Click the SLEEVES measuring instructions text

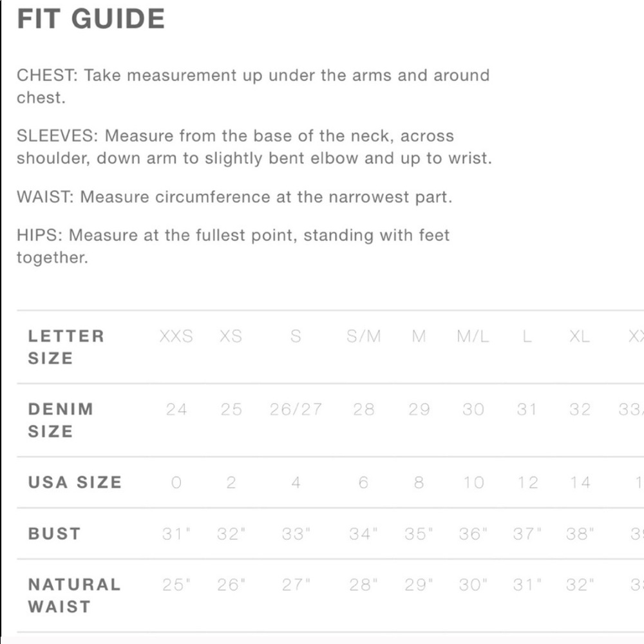click(x=254, y=147)
